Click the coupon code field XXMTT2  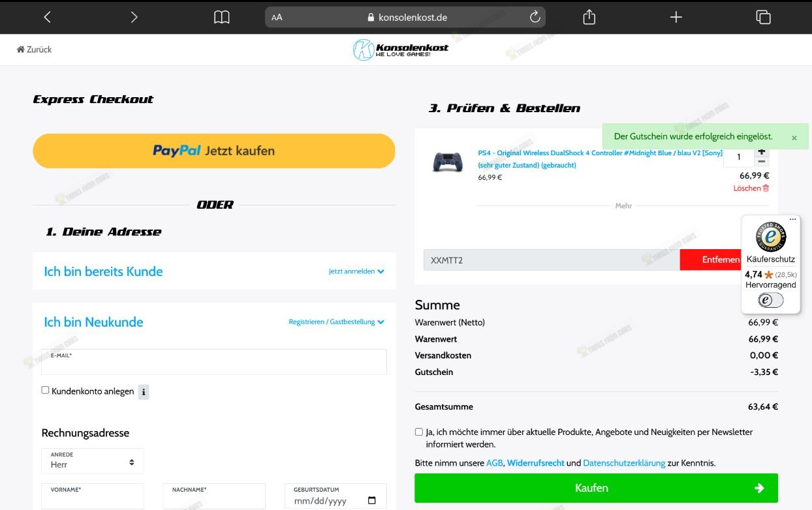tap(552, 260)
